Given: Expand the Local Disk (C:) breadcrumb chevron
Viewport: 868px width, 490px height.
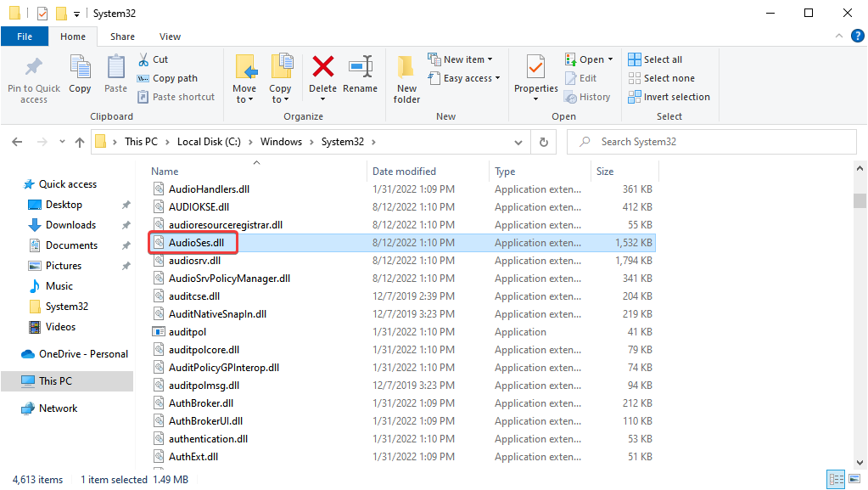Looking at the screenshot, I should [x=250, y=142].
